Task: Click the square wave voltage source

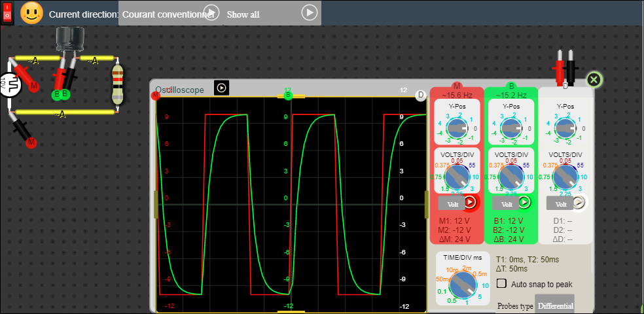Action: coord(10,84)
